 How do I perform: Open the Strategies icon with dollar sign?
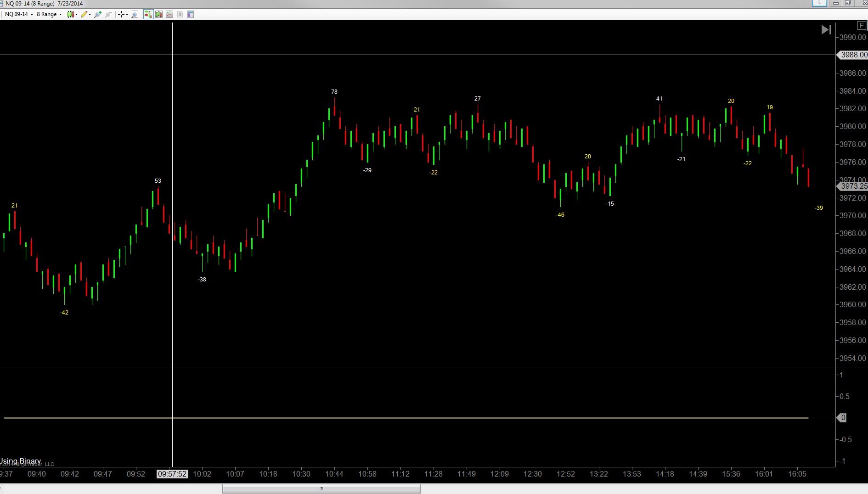tap(180, 14)
